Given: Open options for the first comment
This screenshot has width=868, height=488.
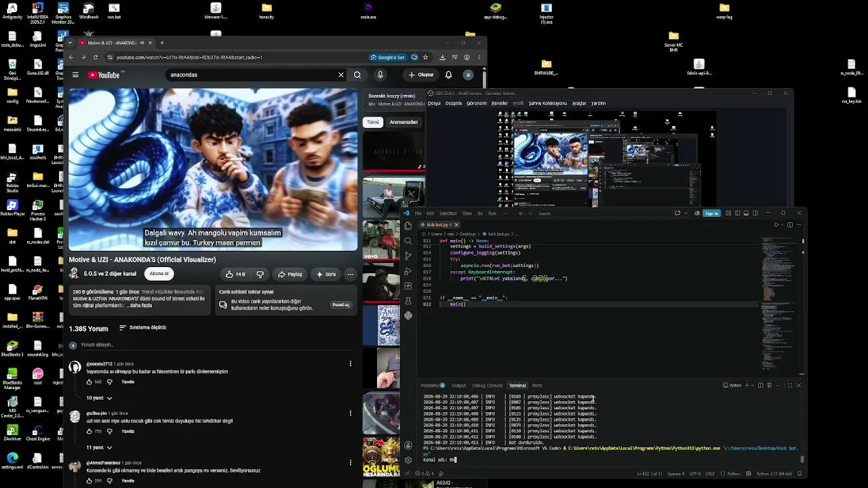Looking at the screenshot, I should click(x=350, y=364).
